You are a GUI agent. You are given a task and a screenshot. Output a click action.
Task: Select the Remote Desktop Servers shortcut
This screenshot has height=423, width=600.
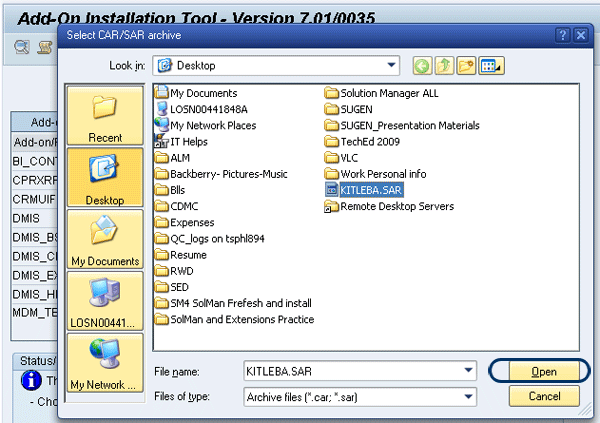pos(396,207)
